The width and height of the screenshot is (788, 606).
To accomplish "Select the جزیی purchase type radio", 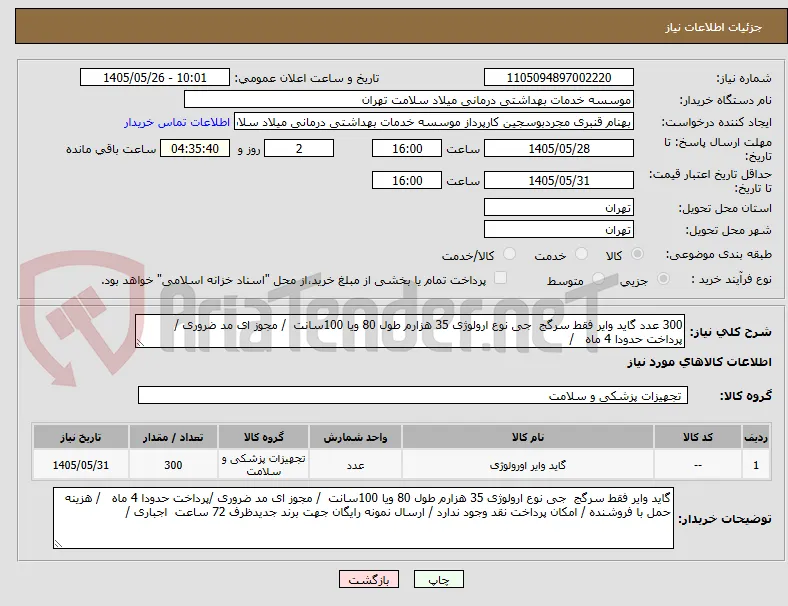I will [x=663, y=279].
